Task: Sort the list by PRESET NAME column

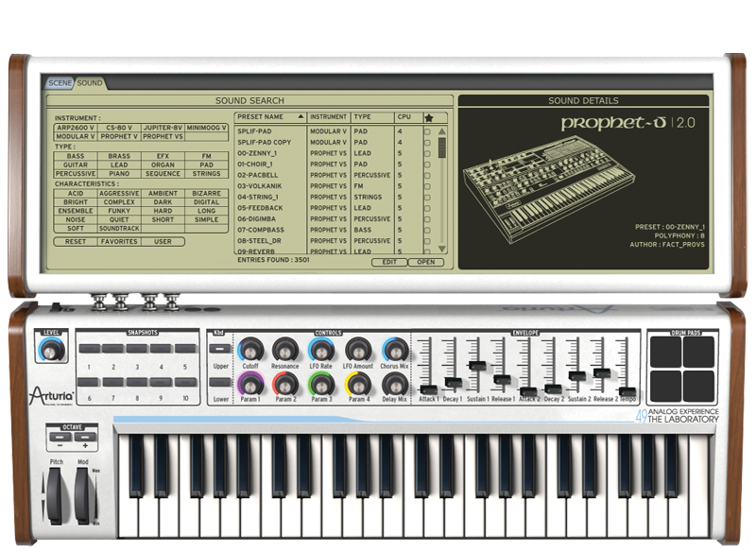Action: click(x=270, y=117)
